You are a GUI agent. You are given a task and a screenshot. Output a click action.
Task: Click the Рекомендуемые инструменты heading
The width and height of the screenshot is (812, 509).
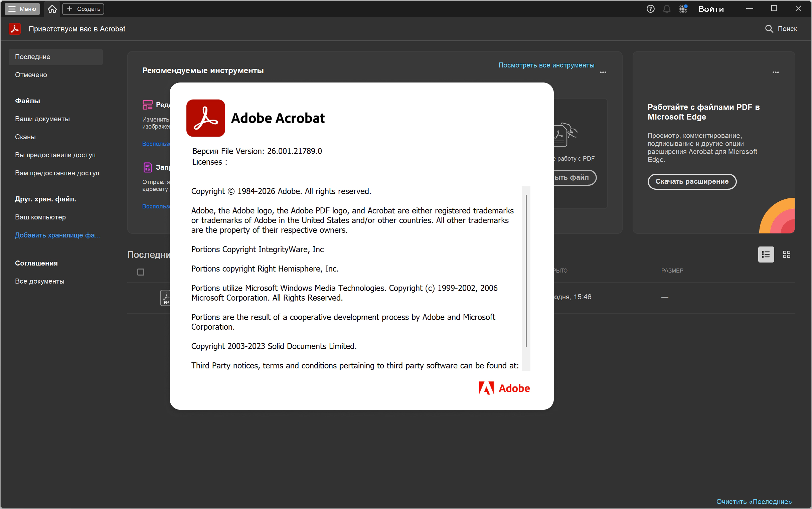pos(203,70)
